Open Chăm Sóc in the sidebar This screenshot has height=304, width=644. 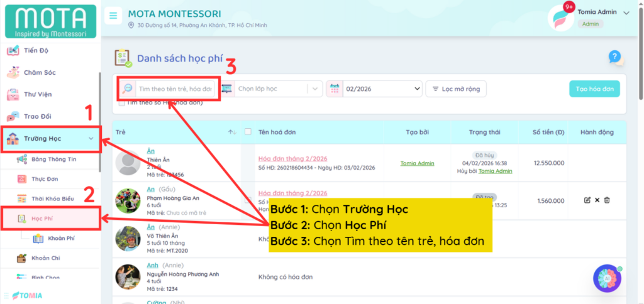click(40, 72)
